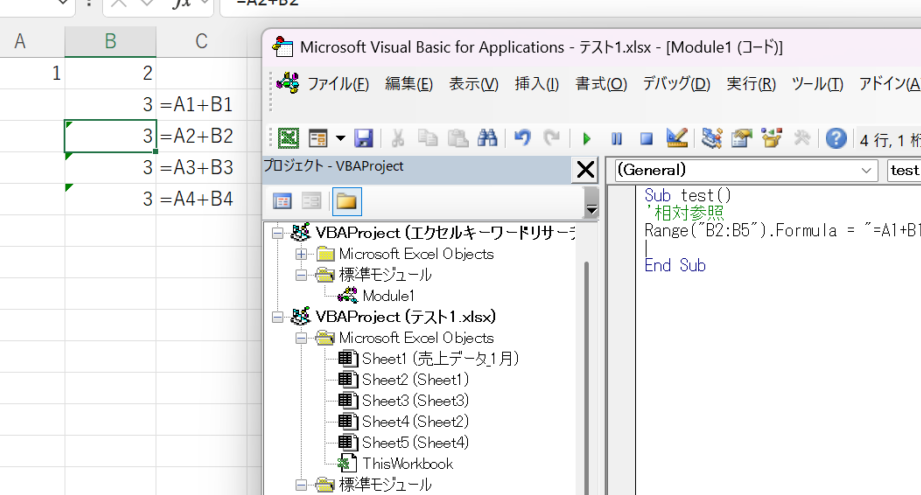This screenshot has height=495, width=921.
Task: Run the macro with the green play icon
Action: click(x=587, y=138)
